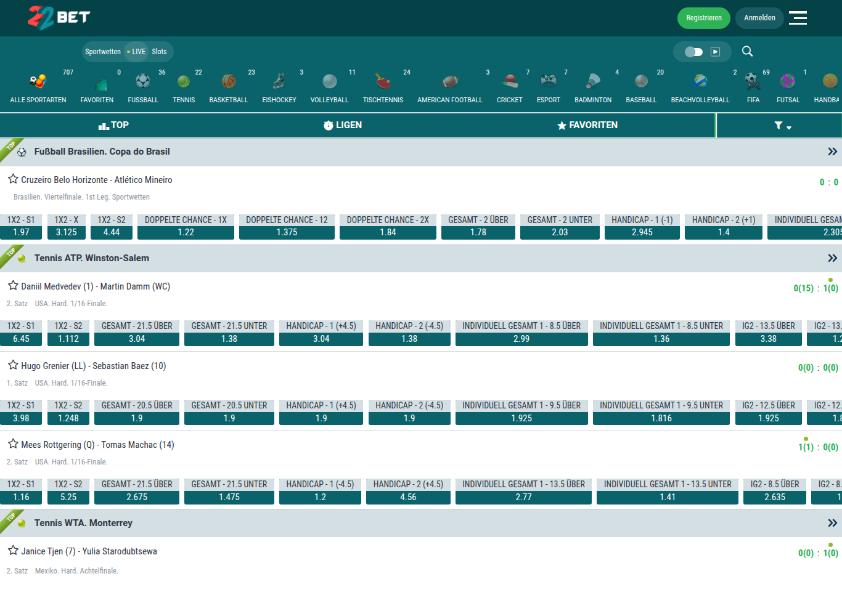
Task: Select the Badminton shuttlecock icon
Action: pyautogui.click(x=593, y=81)
